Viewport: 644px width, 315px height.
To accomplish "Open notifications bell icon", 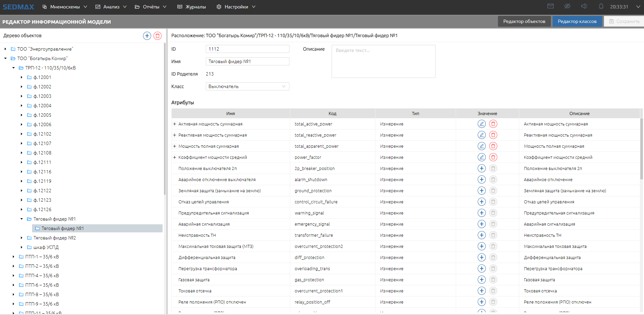I will 601,6.
